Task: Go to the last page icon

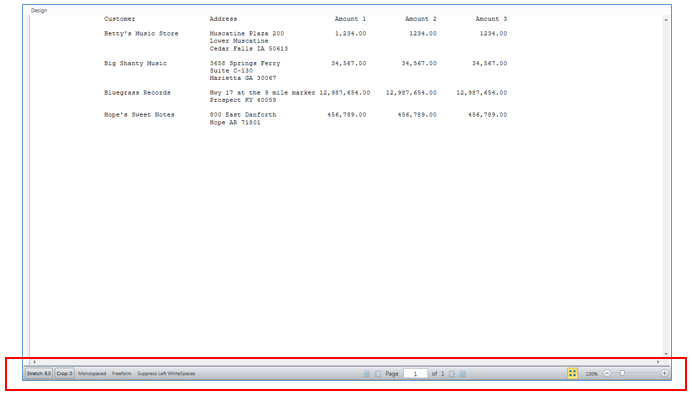Action: pos(463,374)
